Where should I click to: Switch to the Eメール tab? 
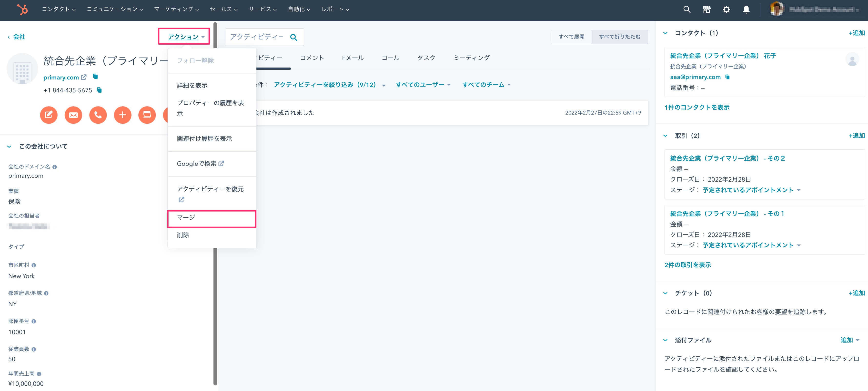pyautogui.click(x=353, y=58)
